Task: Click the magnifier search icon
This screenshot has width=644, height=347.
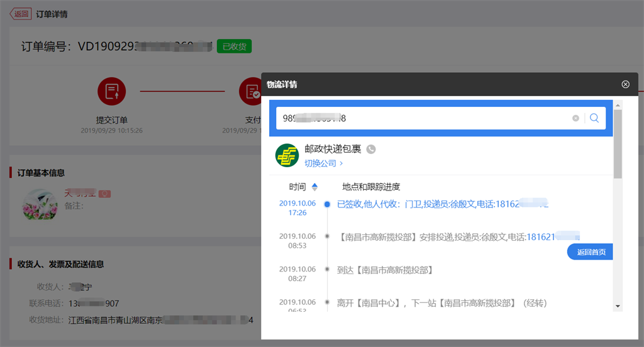Action: coord(594,118)
